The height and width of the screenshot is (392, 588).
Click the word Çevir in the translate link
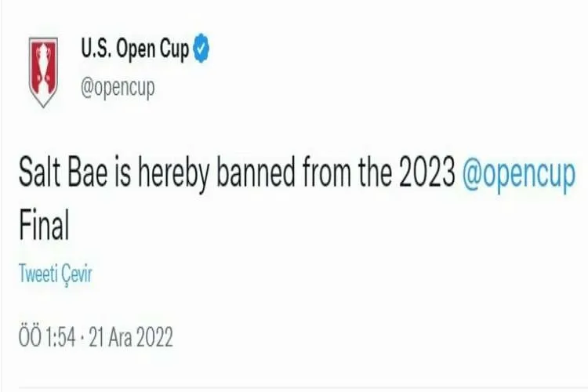(77, 275)
